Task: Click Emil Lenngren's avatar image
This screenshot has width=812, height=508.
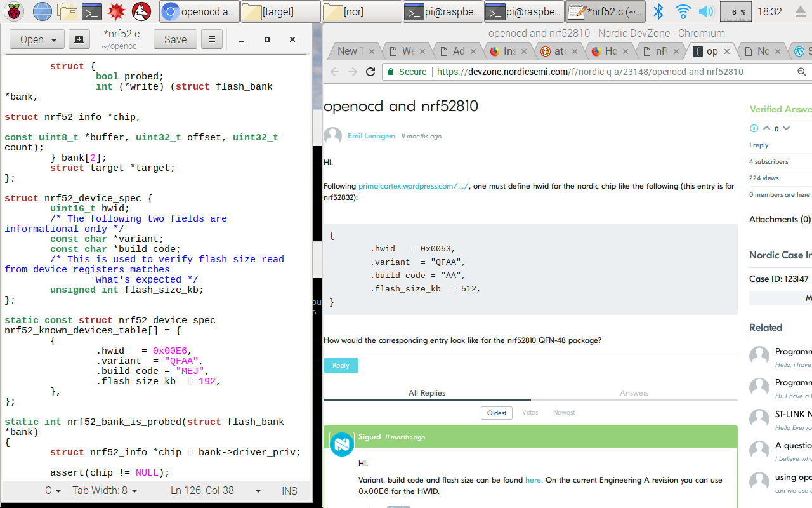Action: click(332, 136)
